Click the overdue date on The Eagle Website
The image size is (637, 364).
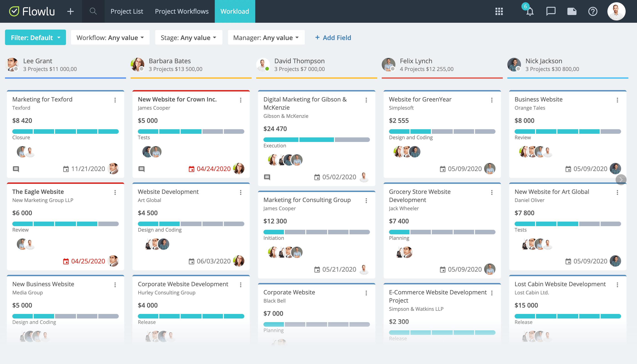pos(88,261)
